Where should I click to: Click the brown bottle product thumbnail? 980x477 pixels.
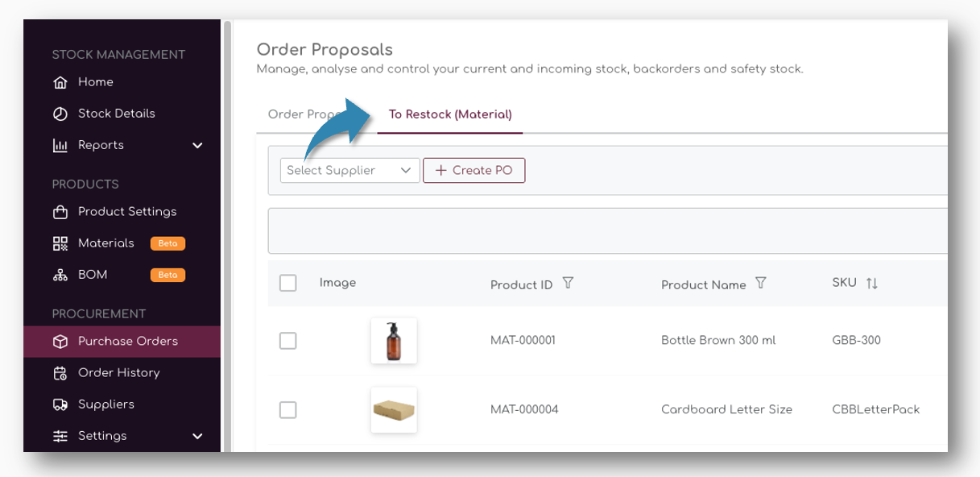[394, 341]
